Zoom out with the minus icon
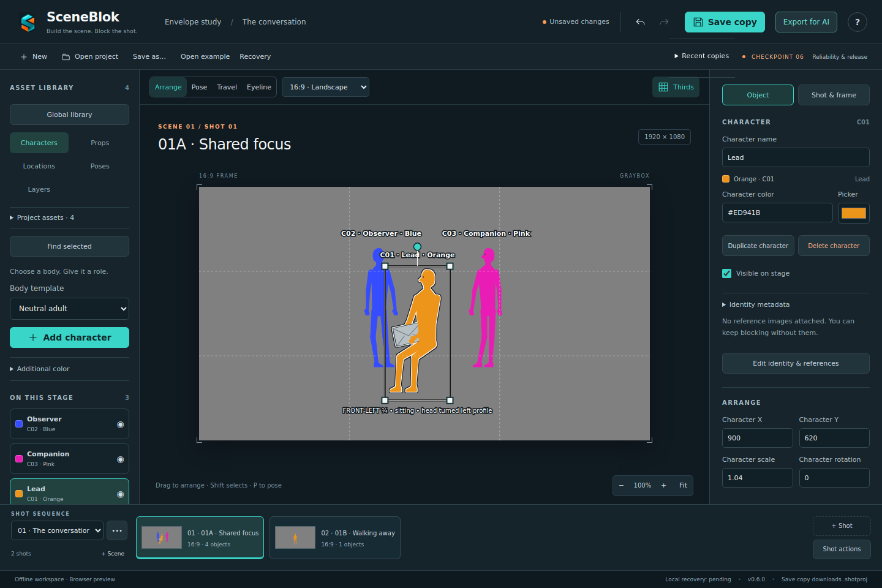This screenshot has height=588, width=882. coord(621,485)
